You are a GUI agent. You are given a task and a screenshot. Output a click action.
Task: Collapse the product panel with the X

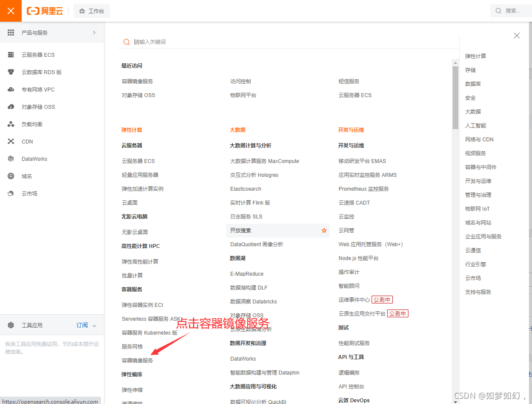pos(516,36)
